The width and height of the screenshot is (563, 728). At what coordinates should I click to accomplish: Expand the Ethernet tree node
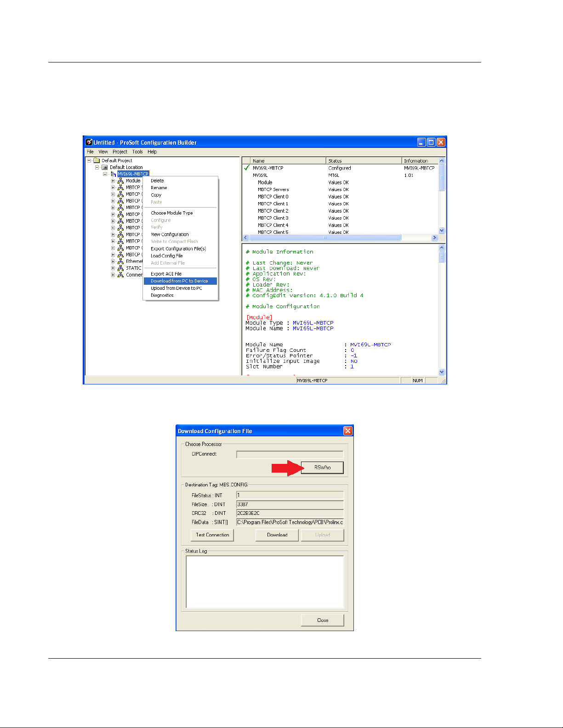coord(113,261)
